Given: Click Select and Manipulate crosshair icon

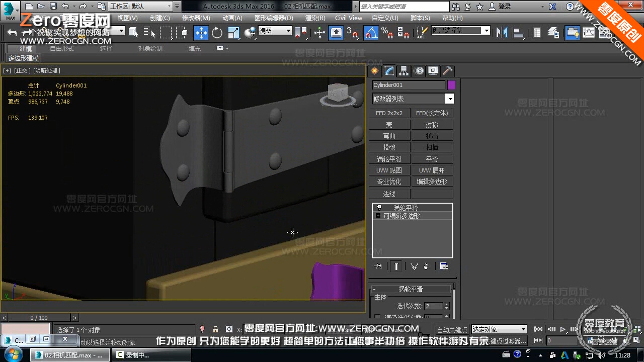Looking at the screenshot, I should coord(319,33).
